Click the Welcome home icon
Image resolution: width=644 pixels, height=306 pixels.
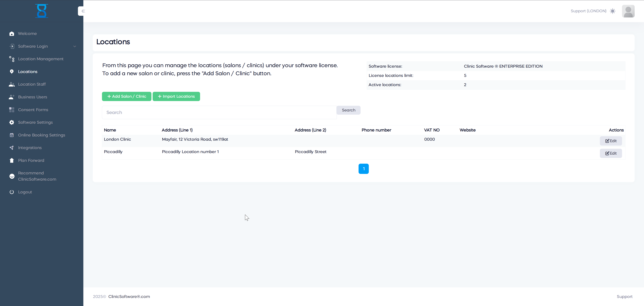coord(12,34)
